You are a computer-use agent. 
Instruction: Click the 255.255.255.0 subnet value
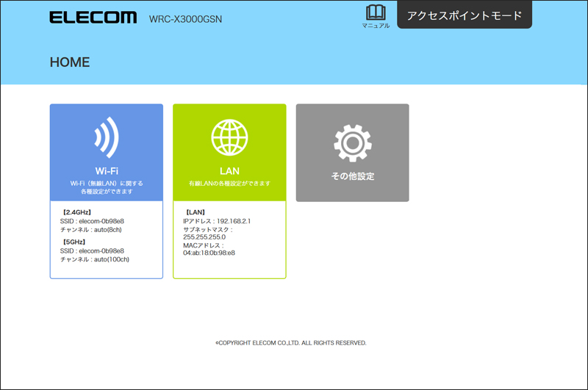[204, 236]
